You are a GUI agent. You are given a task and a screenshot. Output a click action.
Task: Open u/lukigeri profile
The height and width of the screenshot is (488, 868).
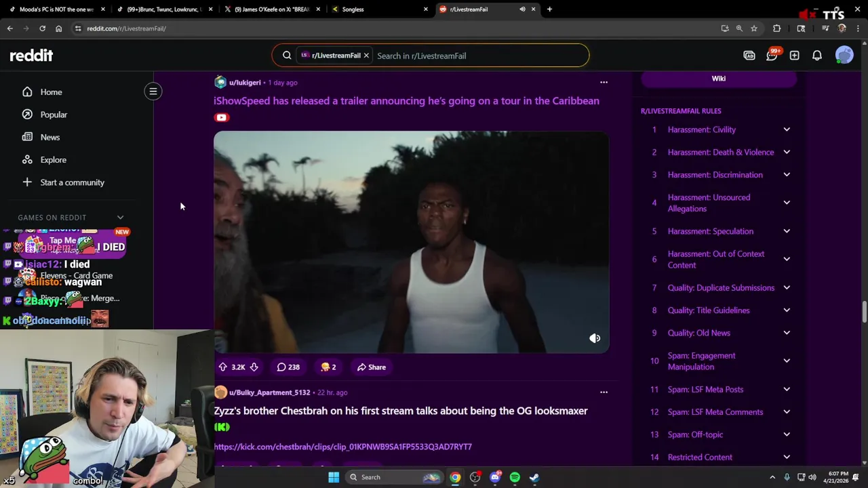245,82
